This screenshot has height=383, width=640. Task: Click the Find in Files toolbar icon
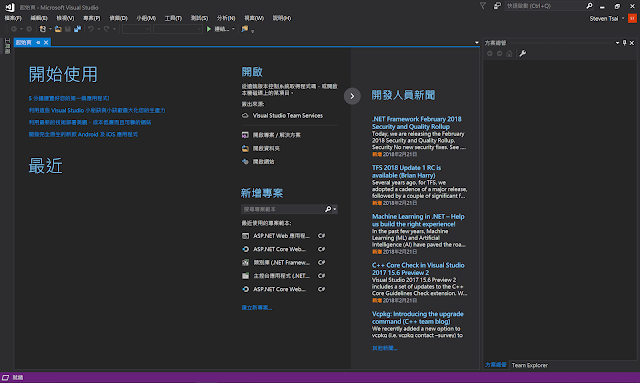[244, 29]
